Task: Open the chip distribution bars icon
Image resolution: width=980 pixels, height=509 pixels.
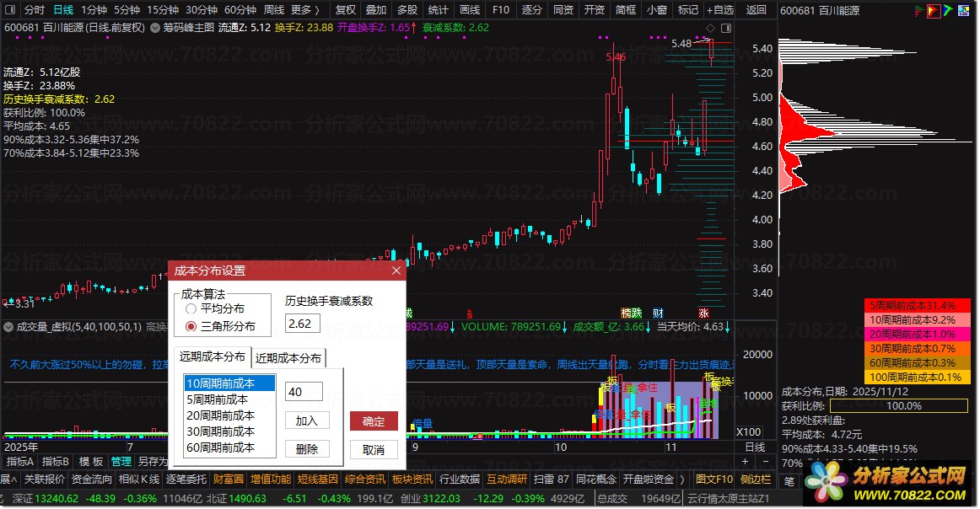Action: (918, 11)
